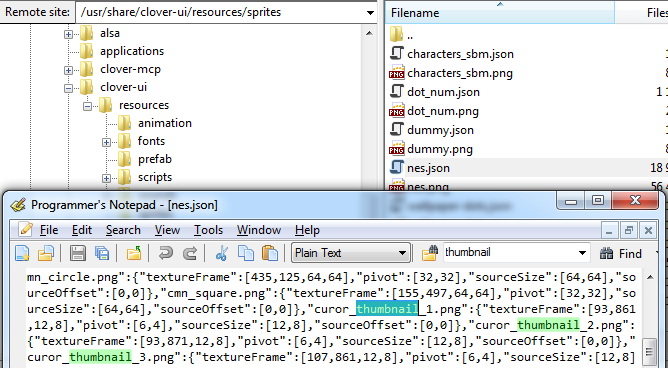Select the clover-ui tree item
The image size is (668, 368).
tap(124, 87)
